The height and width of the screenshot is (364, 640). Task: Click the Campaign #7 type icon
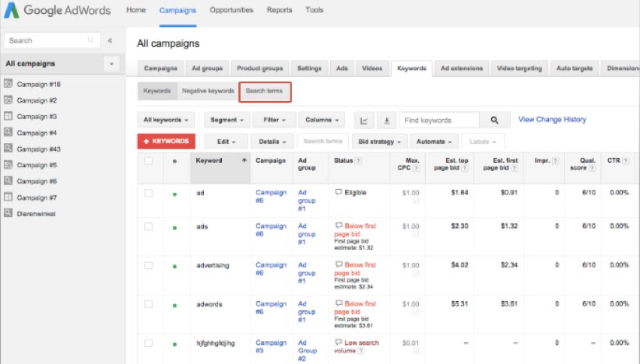click(x=8, y=197)
